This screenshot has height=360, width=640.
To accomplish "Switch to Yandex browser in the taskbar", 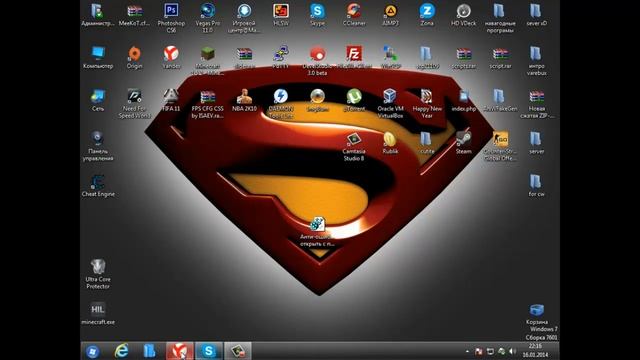I will [x=179, y=351].
